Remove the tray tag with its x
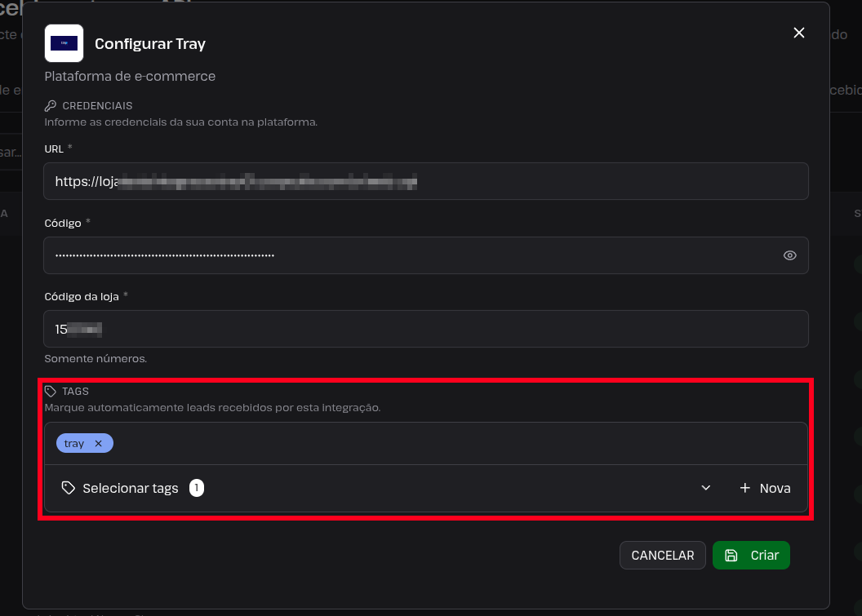This screenshot has height=616, width=862. pyautogui.click(x=99, y=444)
